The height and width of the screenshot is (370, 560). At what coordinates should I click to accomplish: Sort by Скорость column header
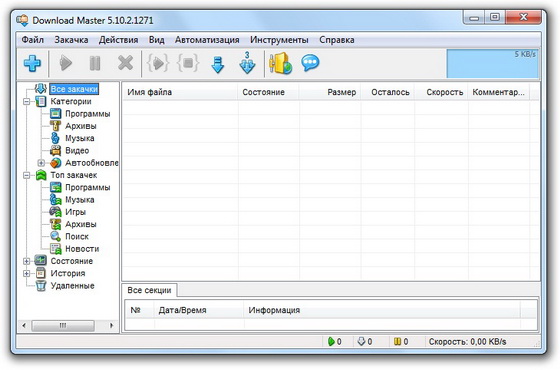[441, 92]
